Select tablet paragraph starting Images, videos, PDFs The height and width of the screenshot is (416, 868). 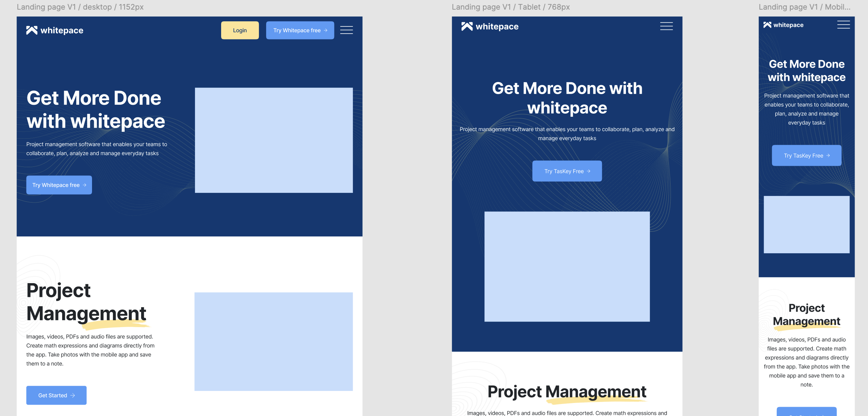click(x=567, y=413)
